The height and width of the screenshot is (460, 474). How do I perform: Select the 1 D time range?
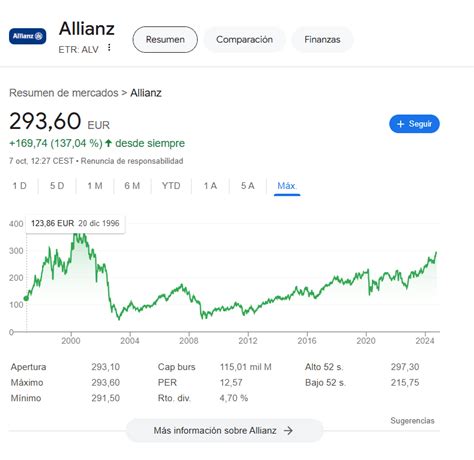(20, 186)
